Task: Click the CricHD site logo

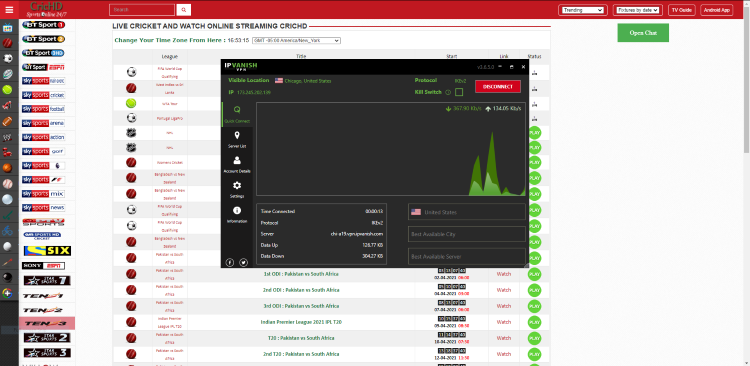Action: click(46, 10)
